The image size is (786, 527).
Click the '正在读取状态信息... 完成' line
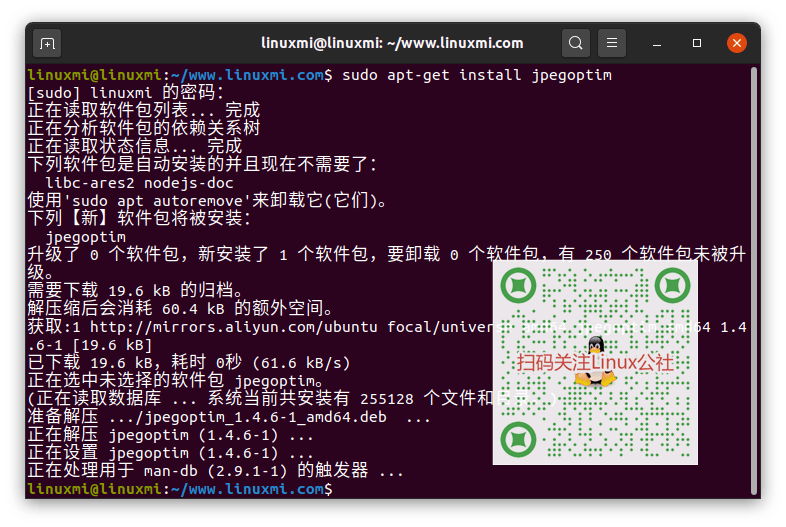click(135, 146)
